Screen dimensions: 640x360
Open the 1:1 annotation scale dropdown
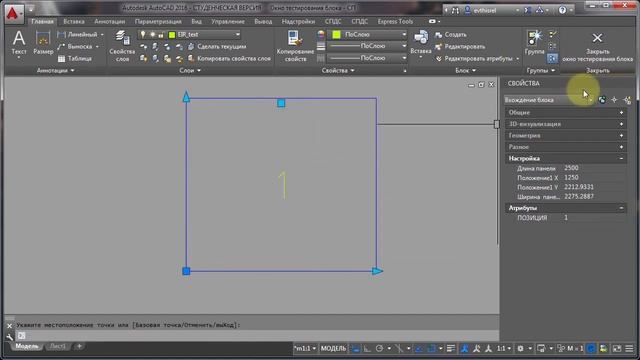tap(504, 349)
